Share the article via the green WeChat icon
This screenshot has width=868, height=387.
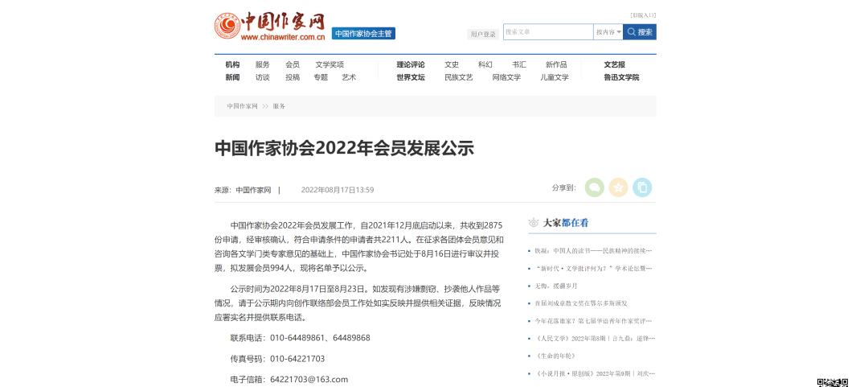[595, 187]
